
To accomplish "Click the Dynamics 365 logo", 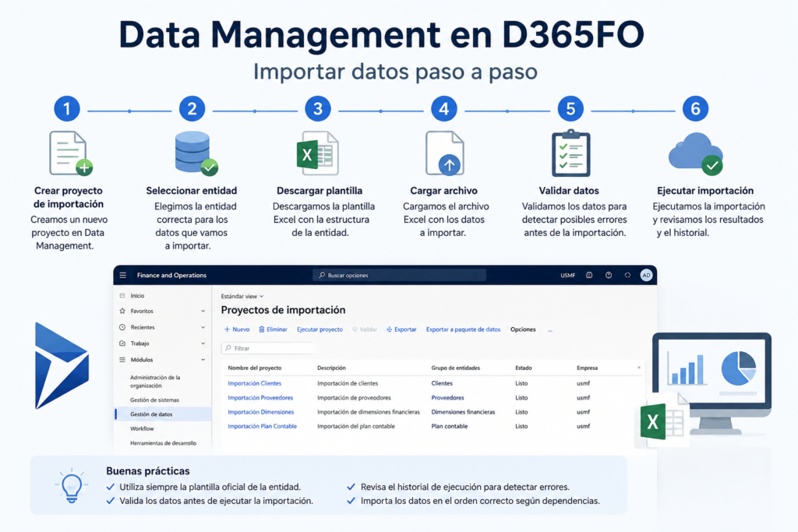I will pos(62,365).
